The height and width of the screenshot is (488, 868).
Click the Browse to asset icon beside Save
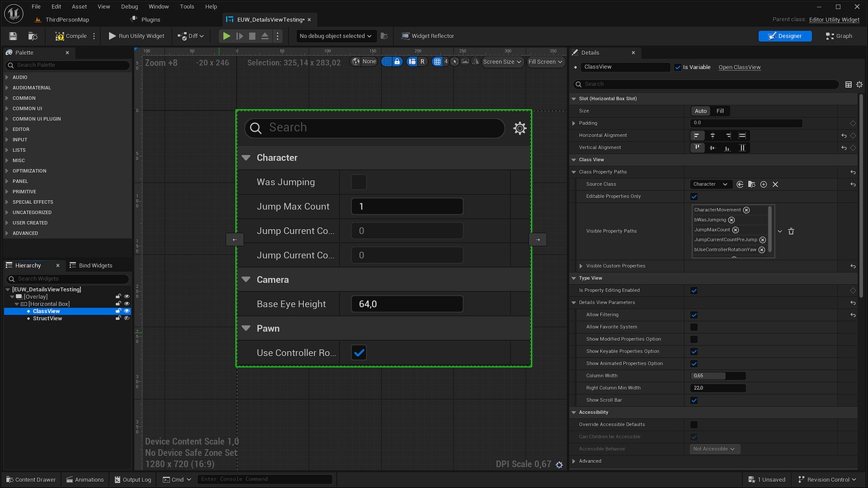tap(33, 36)
